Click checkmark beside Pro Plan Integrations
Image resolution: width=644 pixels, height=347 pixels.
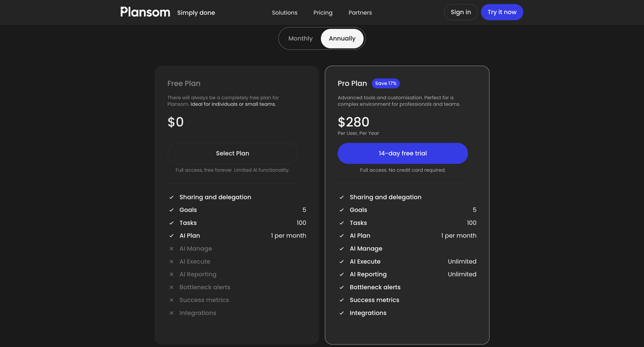tap(341, 313)
